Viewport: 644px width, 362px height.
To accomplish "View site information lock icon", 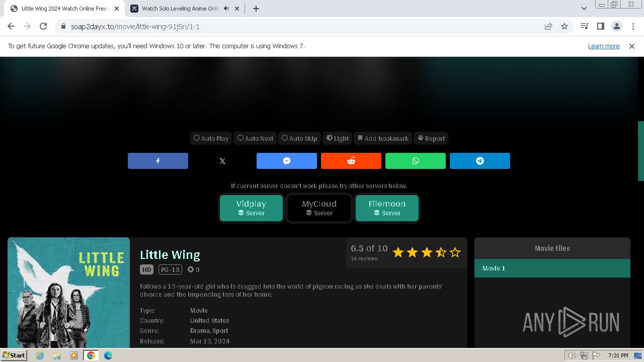I will tap(63, 27).
